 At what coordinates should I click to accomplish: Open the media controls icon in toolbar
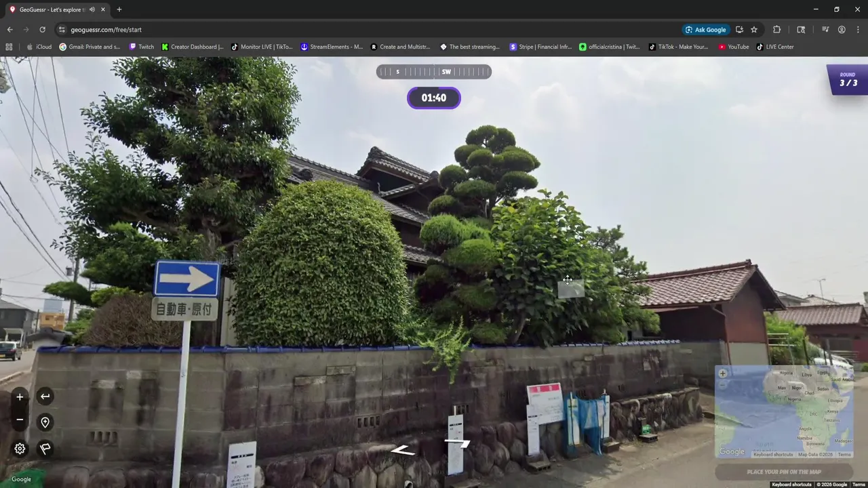click(x=825, y=30)
